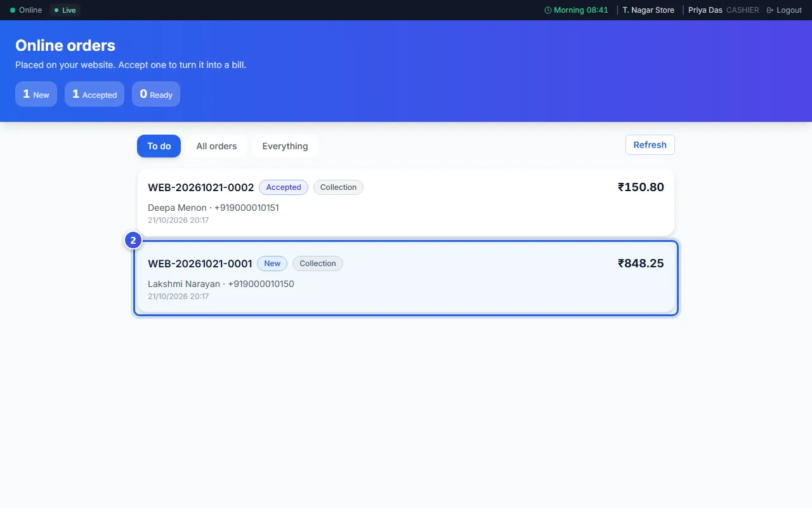This screenshot has width=812, height=508.
Task: Click the Collection tag on Deepa Menon's order
Action: pos(338,187)
